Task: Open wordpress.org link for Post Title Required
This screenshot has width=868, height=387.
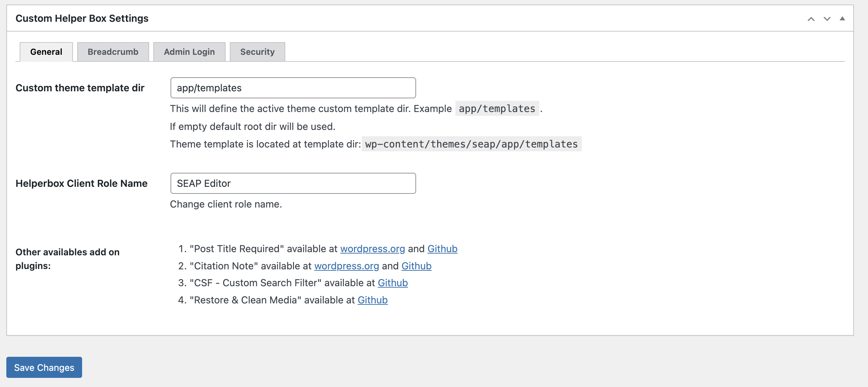Action: (x=373, y=249)
